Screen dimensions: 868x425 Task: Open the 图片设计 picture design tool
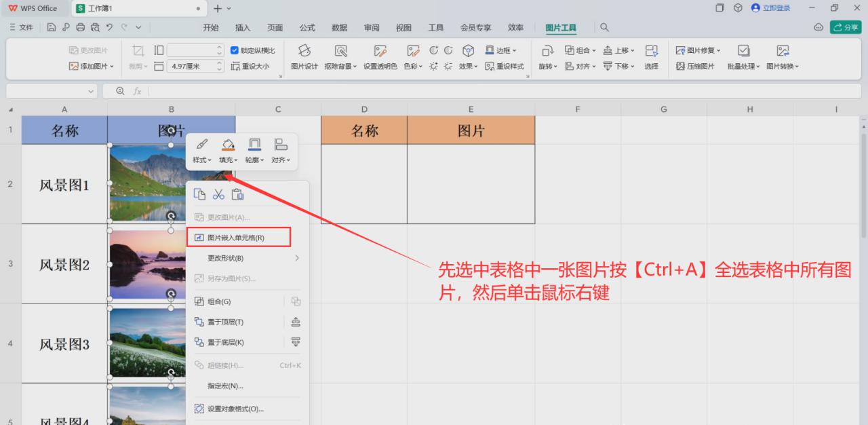coord(304,58)
